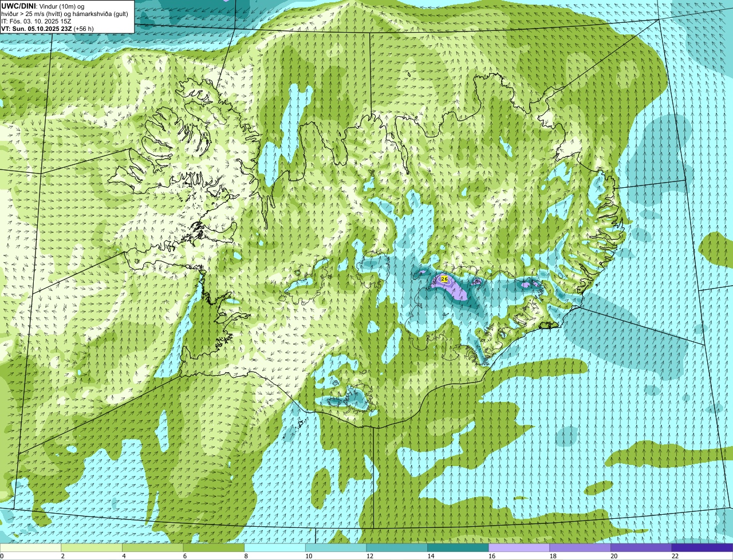
Task: Click the legend label '22'
Action: point(675,556)
